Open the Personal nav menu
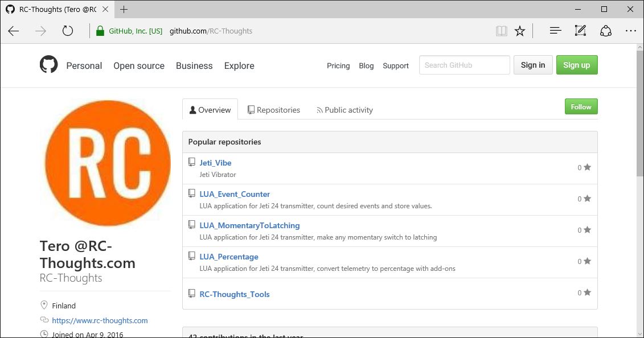Image resolution: width=644 pixels, height=338 pixels. point(84,65)
